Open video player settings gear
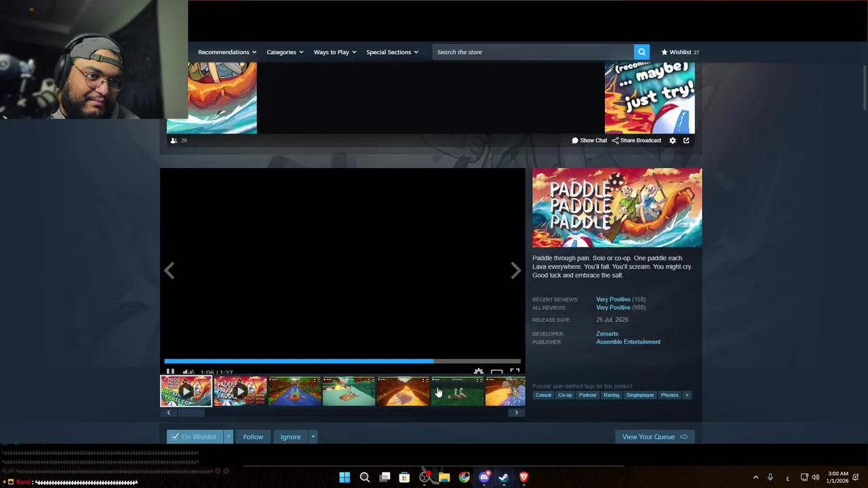The height and width of the screenshot is (488, 868). [479, 372]
